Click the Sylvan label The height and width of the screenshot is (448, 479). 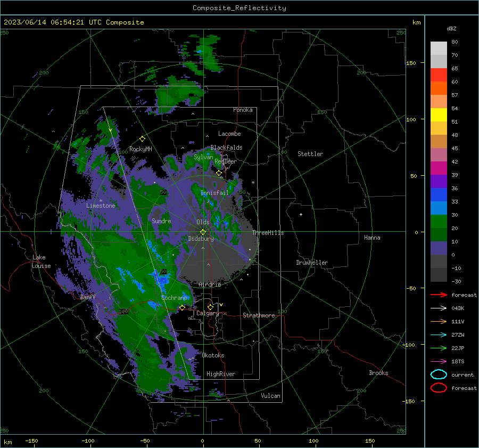click(x=203, y=157)
